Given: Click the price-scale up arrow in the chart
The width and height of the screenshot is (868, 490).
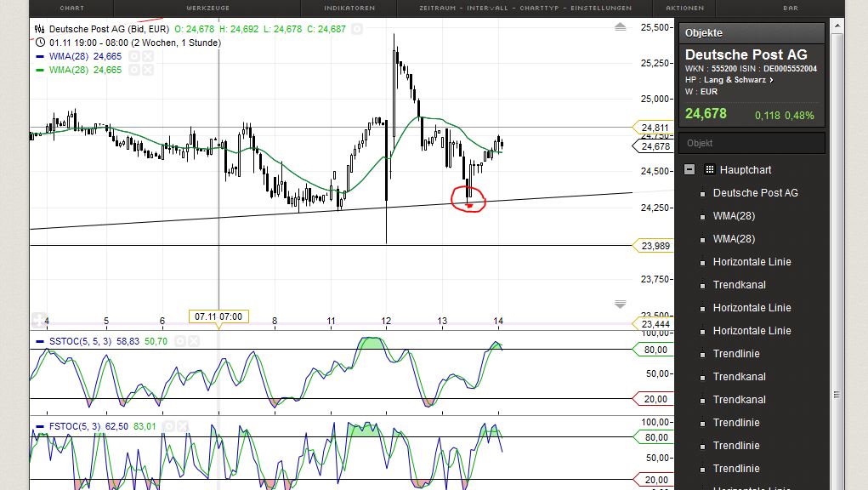Looking at the screenshot, I should [620, 26].
